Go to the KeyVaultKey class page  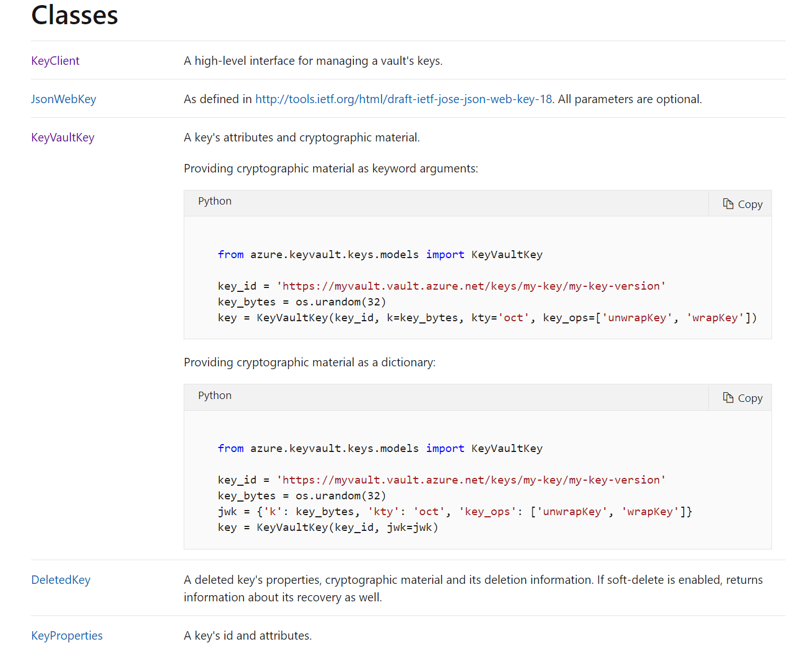(x=63, y=138)
